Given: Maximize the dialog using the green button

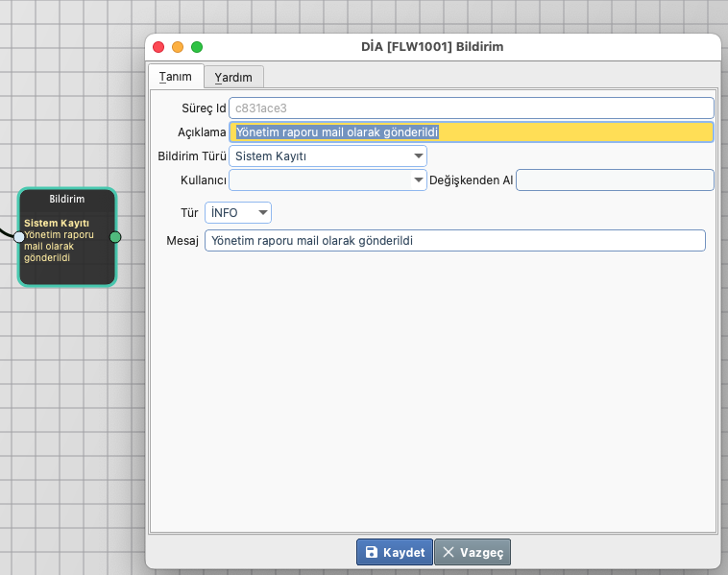Looking at the screenshot, I should 197,46.
